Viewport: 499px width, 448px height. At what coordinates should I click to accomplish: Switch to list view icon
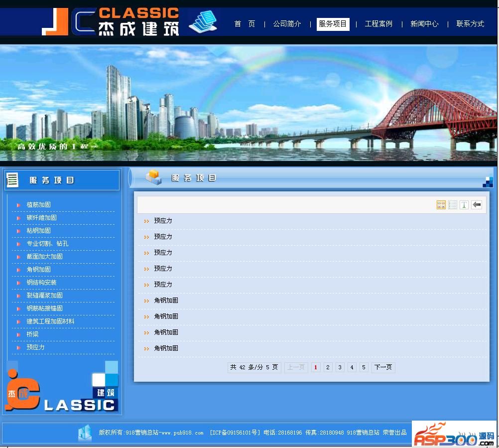452,205
